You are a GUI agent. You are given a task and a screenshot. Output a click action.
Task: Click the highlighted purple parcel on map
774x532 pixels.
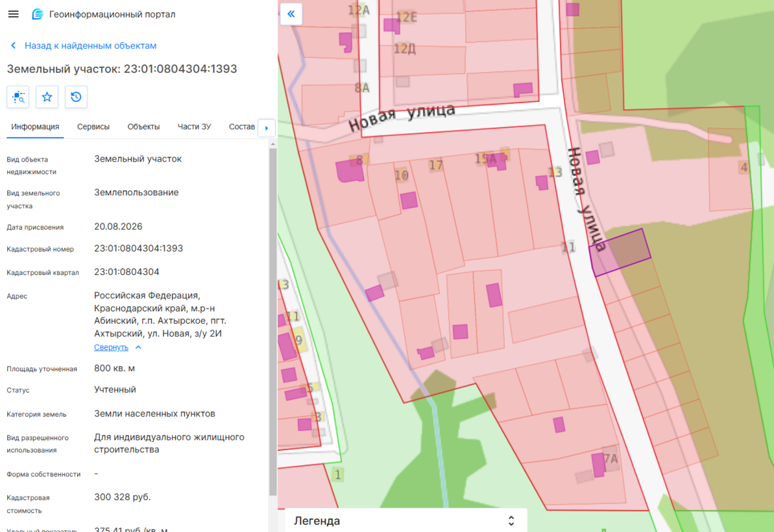(620, 252)
